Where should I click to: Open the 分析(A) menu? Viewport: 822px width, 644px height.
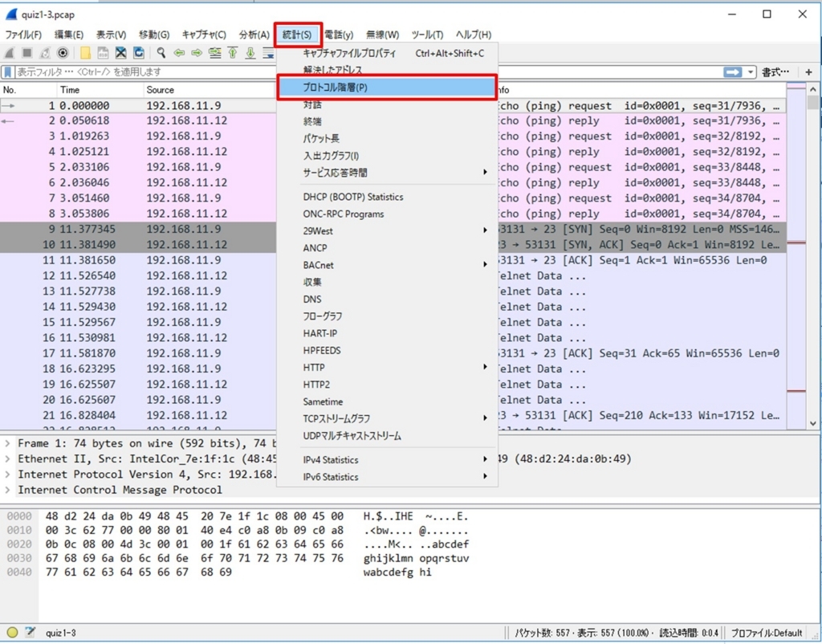tap(254, 35)
